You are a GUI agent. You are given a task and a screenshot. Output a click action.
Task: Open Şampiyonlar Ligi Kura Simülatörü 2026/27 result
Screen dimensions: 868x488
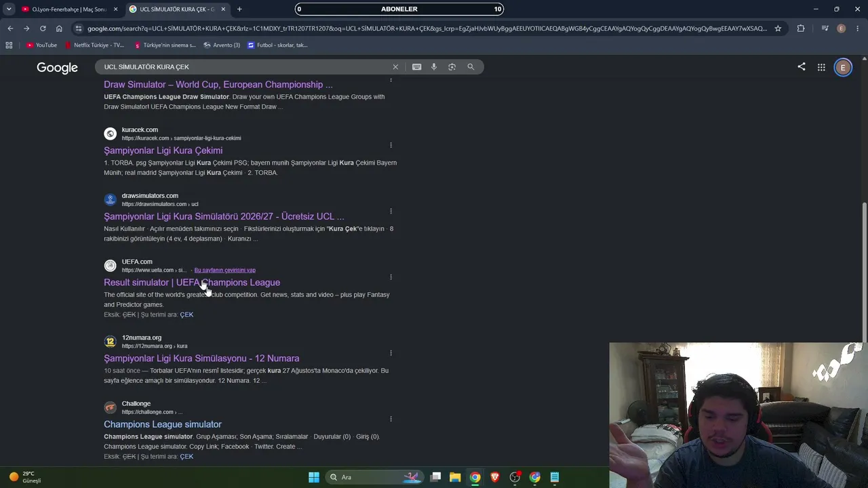tap(224, 216)
